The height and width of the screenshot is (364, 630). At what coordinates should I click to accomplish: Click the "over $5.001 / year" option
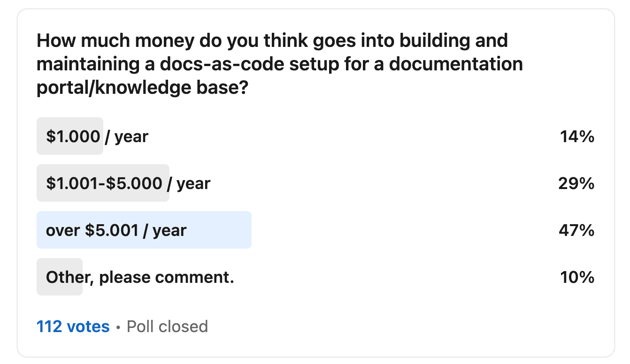click(x=116, y=230)
